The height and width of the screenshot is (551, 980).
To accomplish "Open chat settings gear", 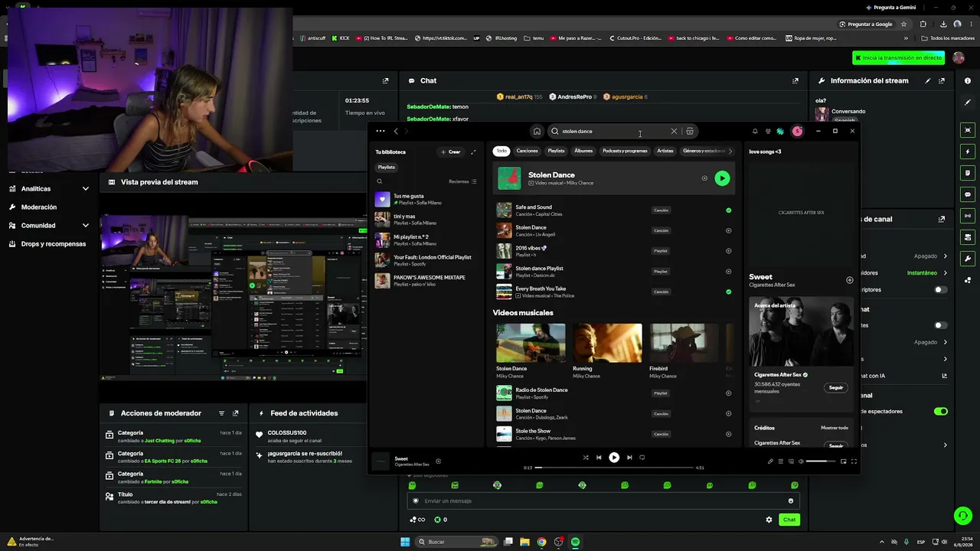I will pos(769,520).
